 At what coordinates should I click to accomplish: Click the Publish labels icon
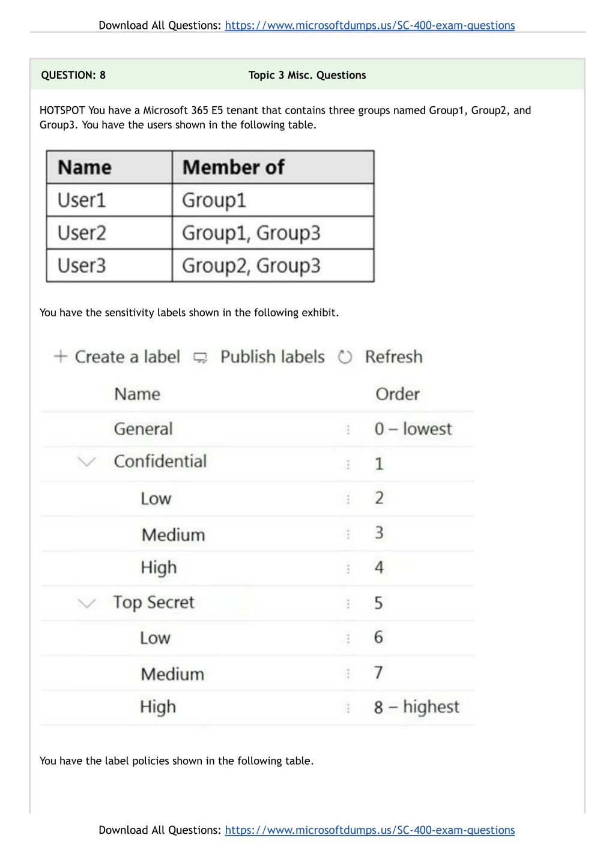[x=201, y=358]
